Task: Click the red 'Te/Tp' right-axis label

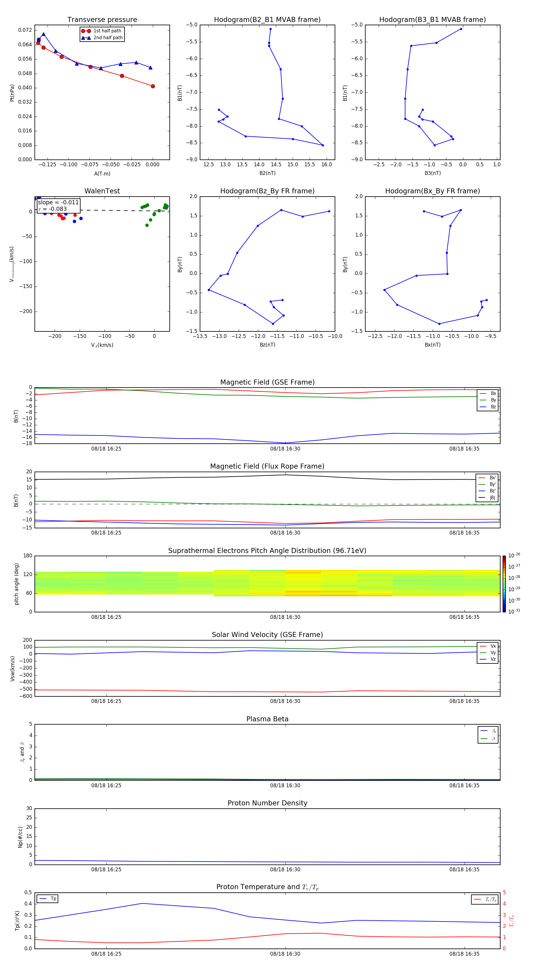Action: (512, 921)
